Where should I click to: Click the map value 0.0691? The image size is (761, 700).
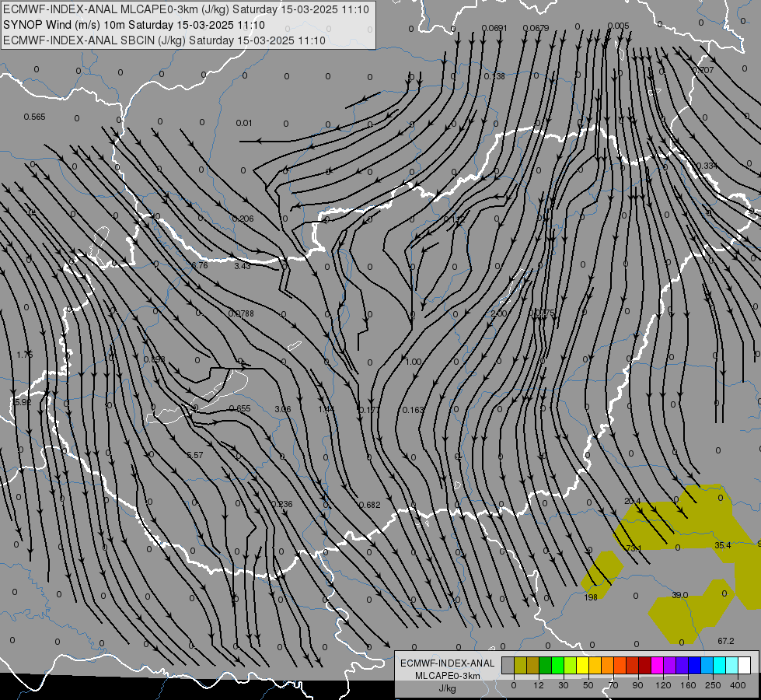tap(494, 28)
